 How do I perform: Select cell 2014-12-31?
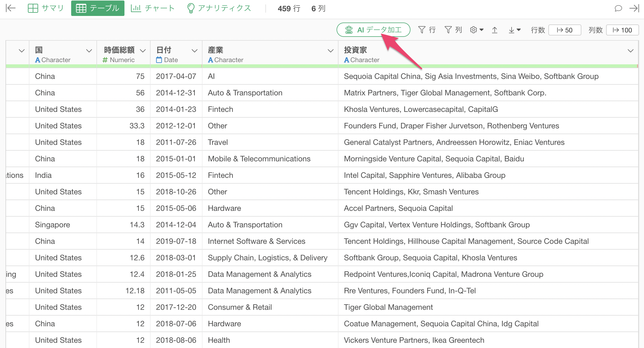click(176, 93)
